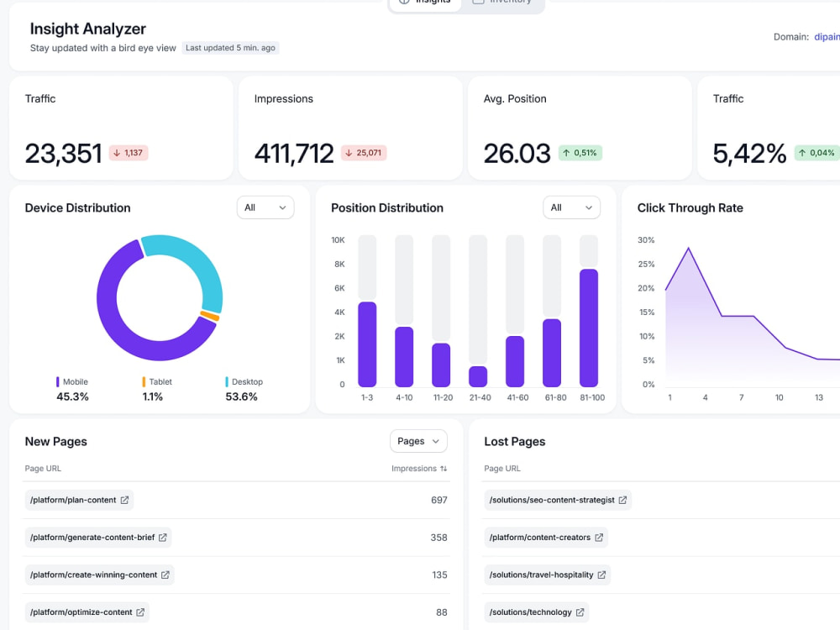840x630 pixels.
Task: Sort New Pages by Impressions arrows icon
Action: coord(444,469)
